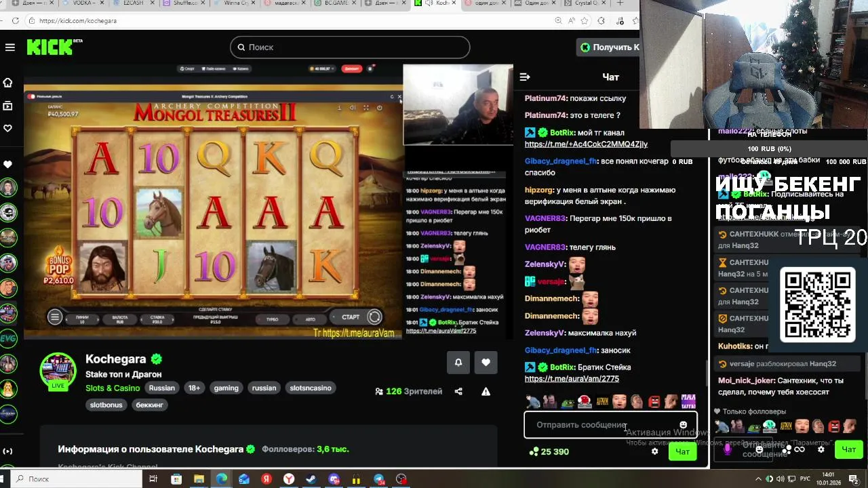Click Platinum74 username in chat
868x488 pixels.
coord(545,98)
